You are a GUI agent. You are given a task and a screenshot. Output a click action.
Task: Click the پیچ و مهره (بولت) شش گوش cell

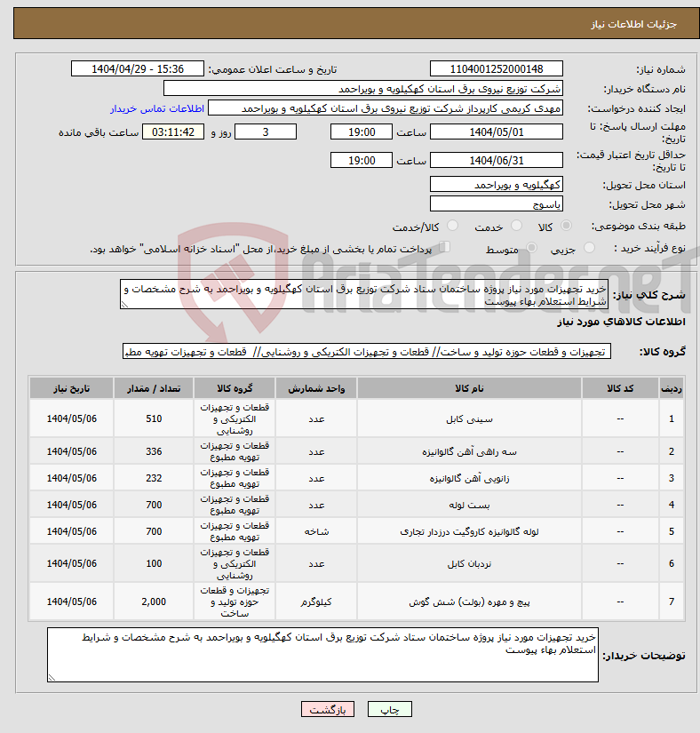pyautogui.click(x=469, y=602)
